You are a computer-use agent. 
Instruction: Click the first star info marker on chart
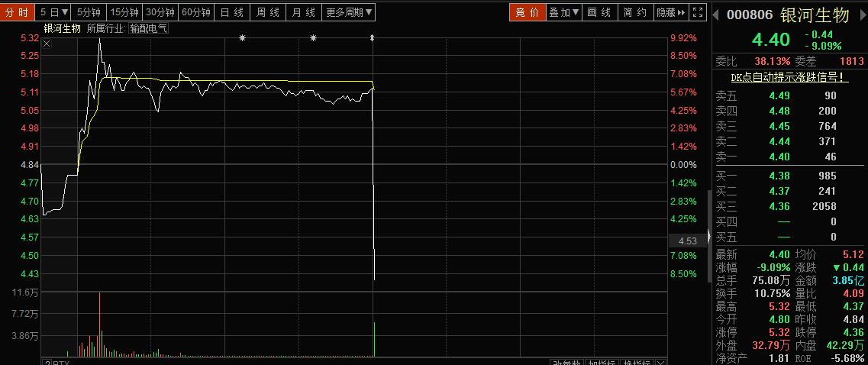point(242,37)
